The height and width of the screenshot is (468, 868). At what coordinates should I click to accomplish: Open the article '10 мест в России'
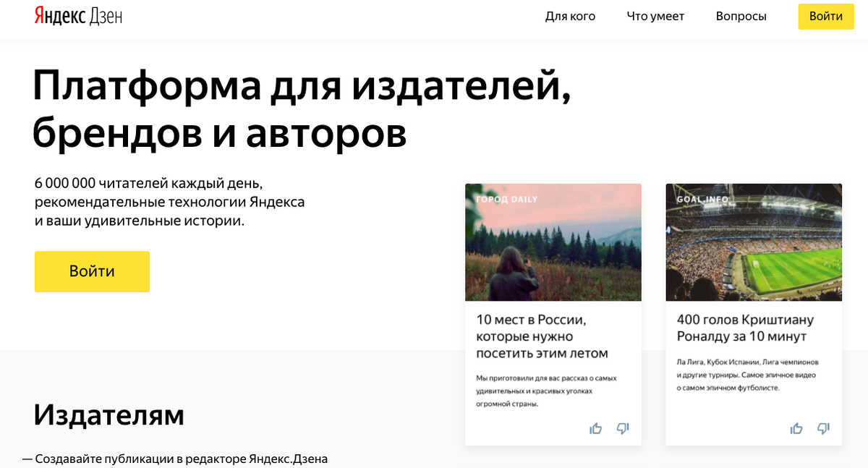tap(540, 336)
